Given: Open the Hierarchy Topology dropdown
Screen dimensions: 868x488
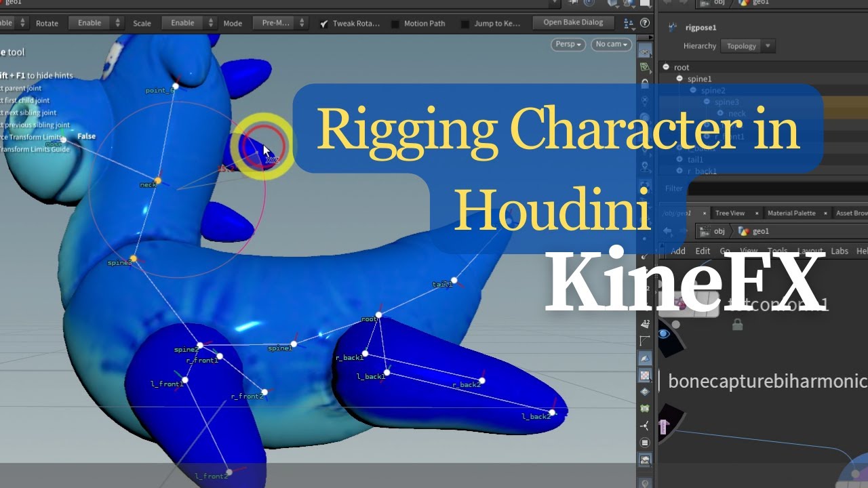Looking at the screenshot, I should tap(748, 46).
